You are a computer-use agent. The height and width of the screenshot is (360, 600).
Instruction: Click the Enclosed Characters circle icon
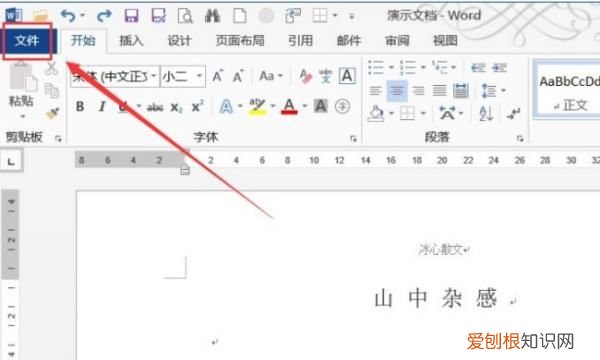tap(342, 106)
